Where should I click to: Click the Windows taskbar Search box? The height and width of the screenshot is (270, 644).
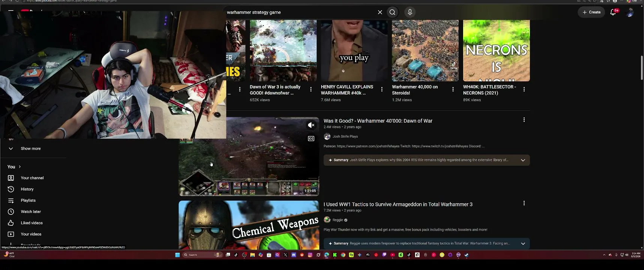point(202,255)
